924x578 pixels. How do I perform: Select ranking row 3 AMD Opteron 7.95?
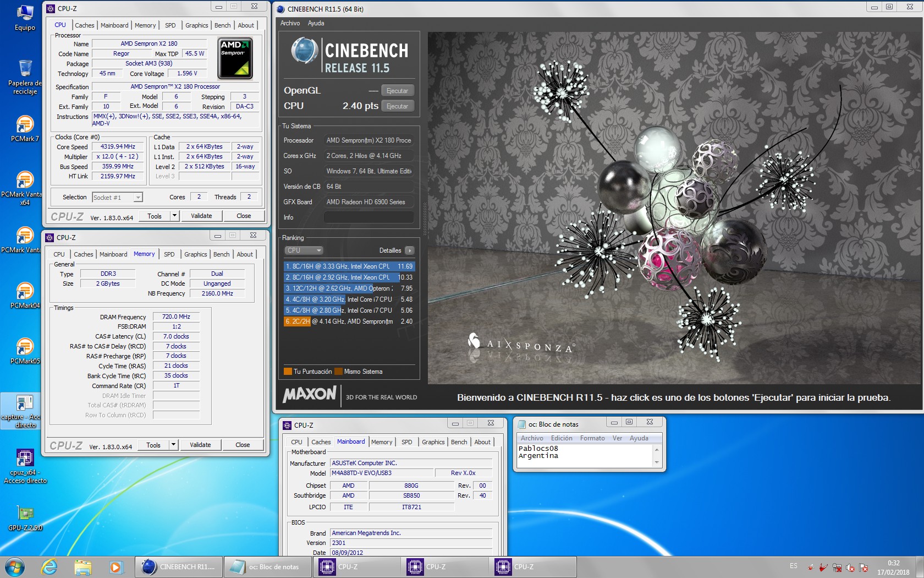[x=349, y=288]
